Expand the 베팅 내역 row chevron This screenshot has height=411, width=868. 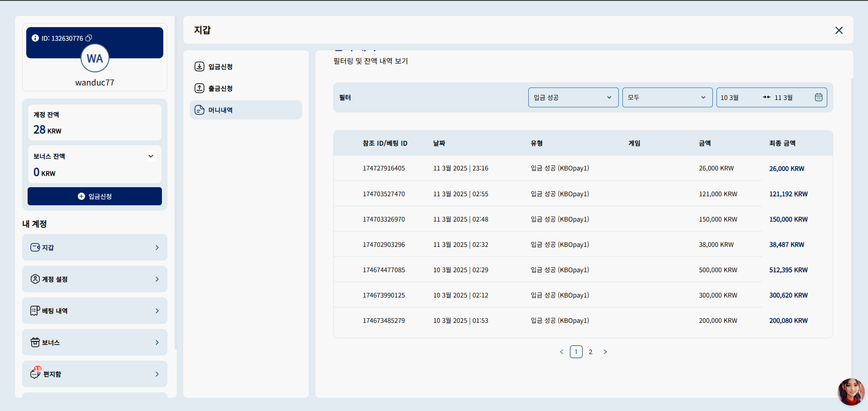157,311
